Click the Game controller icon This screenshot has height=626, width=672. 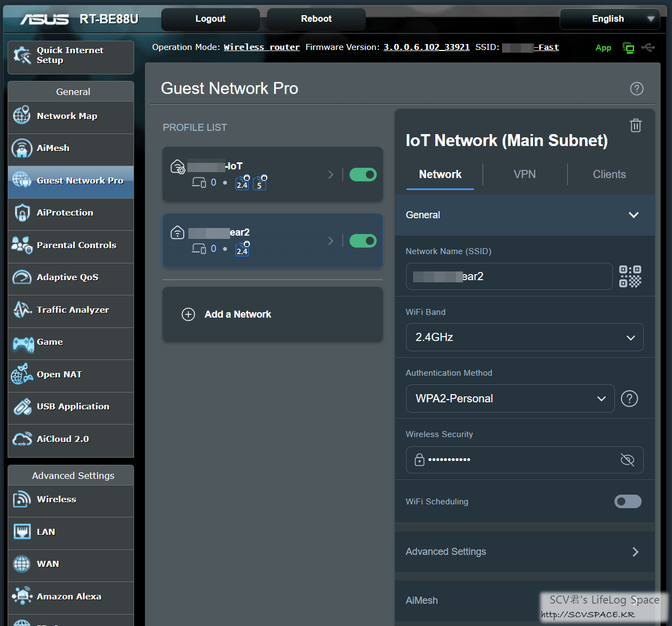23,343
